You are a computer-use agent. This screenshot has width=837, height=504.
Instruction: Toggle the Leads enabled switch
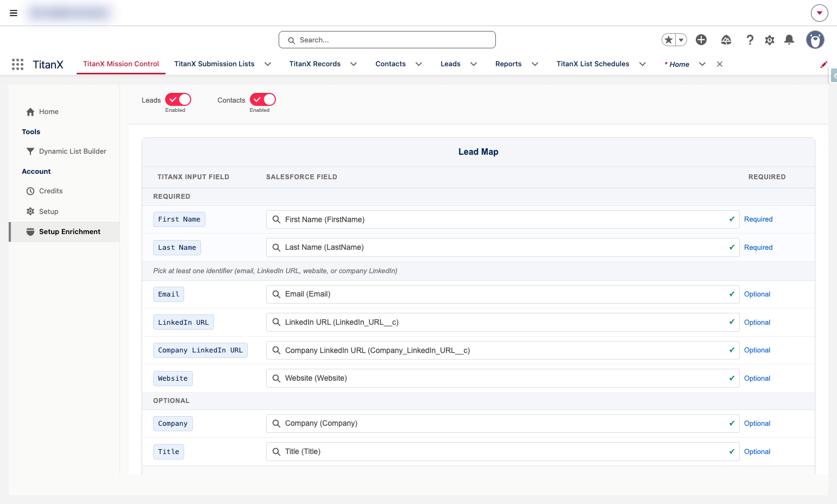[x=178, y=99]
